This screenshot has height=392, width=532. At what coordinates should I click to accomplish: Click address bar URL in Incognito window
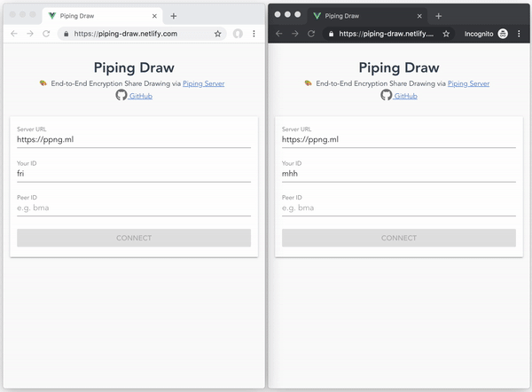[386, 34]
